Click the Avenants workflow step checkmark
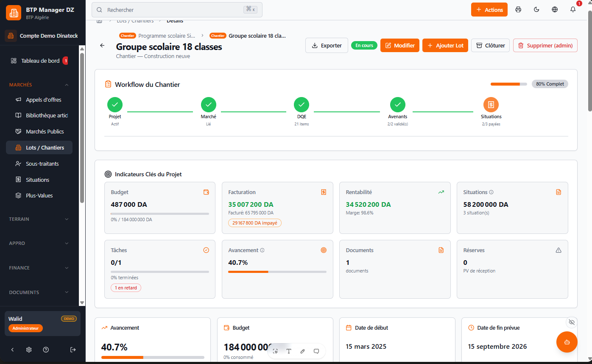592x364 pixels. 398,105
